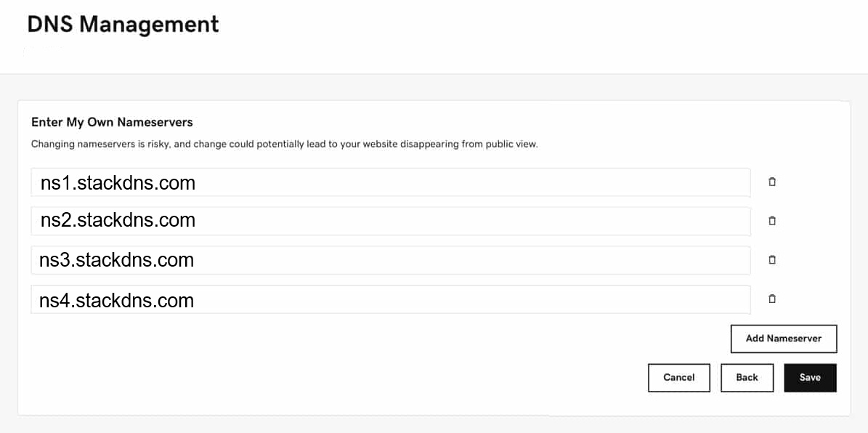Image resolution: width=868 pixels, height=433 pixels.
Task: Click the nameserver change risk warning text
Action: click(x=284, y=145)
